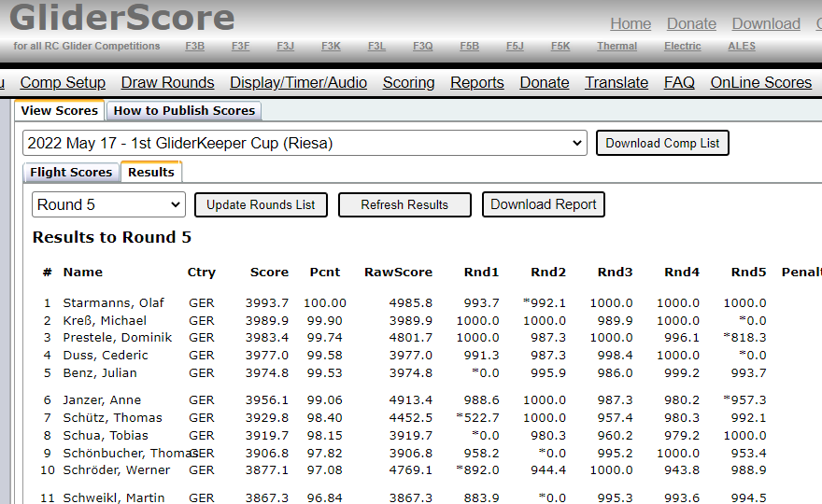
Task: Select the Results tab
Action: click(x=151, y=172)
